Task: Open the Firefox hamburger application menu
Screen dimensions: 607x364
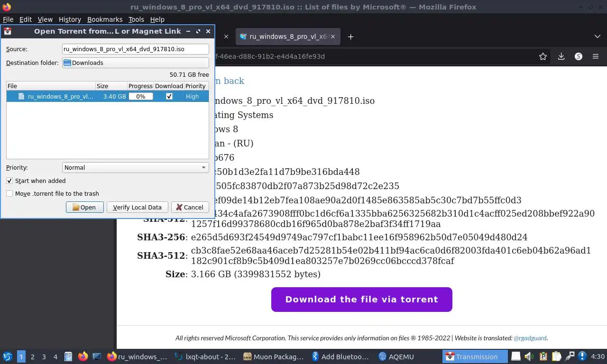Action: point(596,56)
